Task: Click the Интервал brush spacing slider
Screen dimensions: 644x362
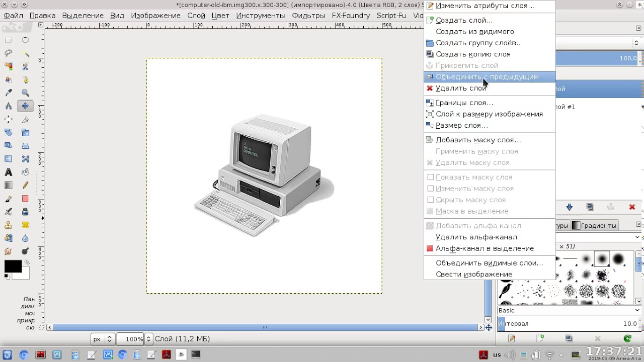Action: tap(569, 324)
